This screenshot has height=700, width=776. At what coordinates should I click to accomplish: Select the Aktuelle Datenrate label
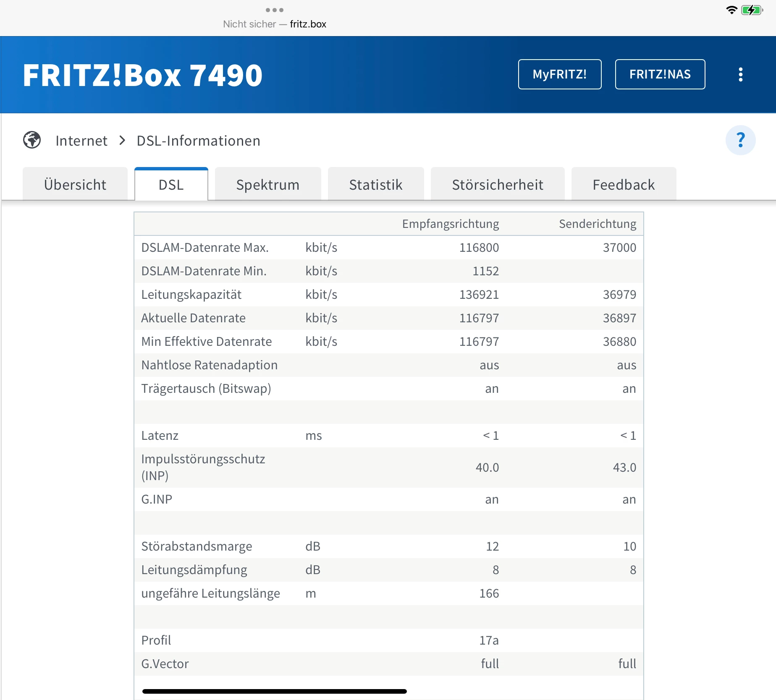[x=194, y=318]
